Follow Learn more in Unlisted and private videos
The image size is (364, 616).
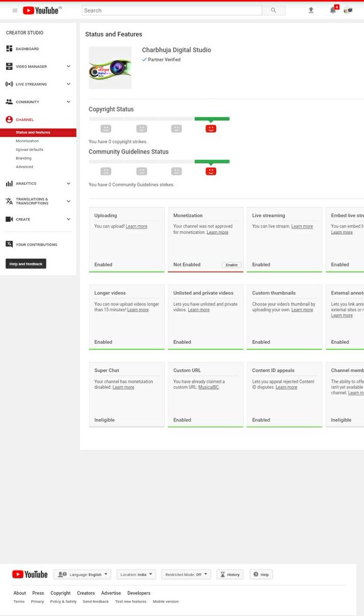(198, 310)
